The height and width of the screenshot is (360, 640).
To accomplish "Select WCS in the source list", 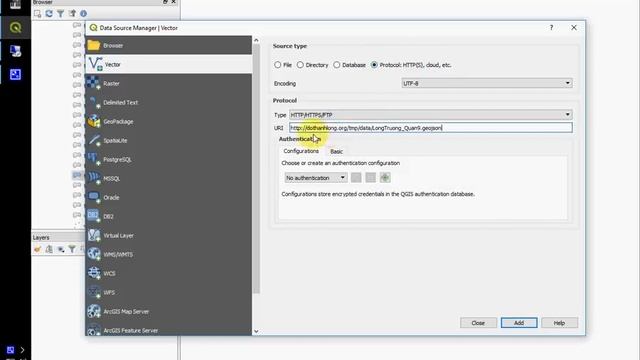I will coord(169,273).
